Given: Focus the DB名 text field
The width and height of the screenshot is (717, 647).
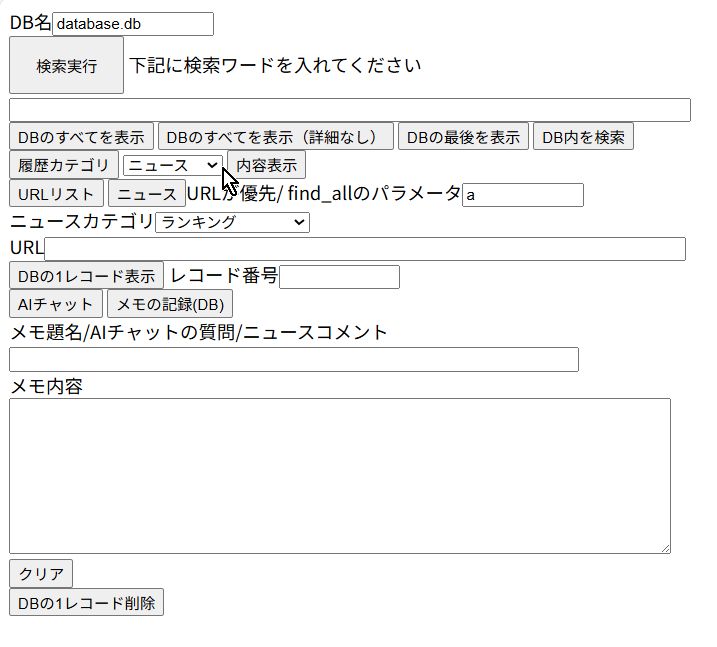Looking at the screenshot, I should click(x=132, y=24).
